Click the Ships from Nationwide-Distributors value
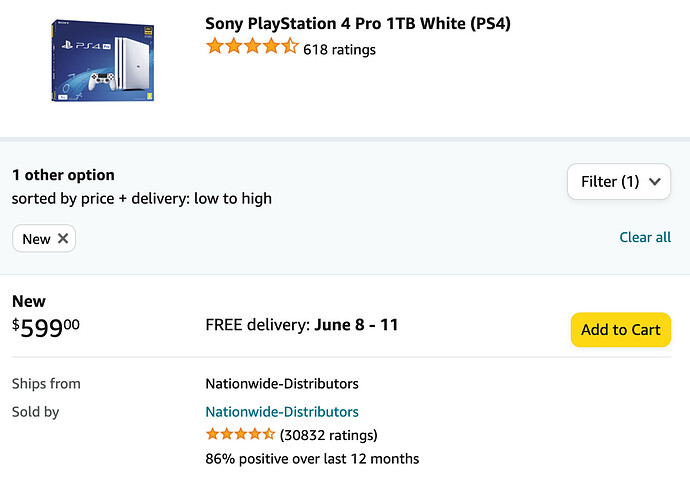The height and width of the screenshot is (487, 690). click(282, 384)
